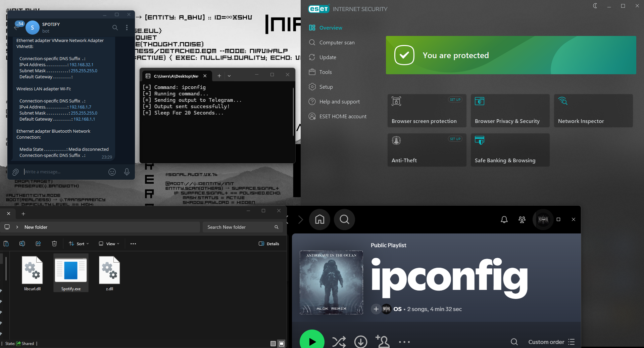The height and width of the screenshot is (348, 644).
Task: Go to ESET Update section
Action: pos(323,57)
